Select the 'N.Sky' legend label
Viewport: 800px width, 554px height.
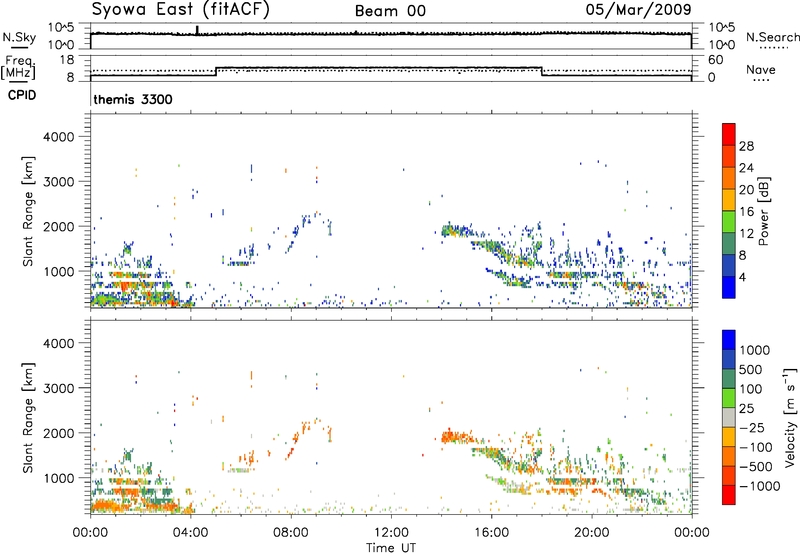[x=19, y=37]
